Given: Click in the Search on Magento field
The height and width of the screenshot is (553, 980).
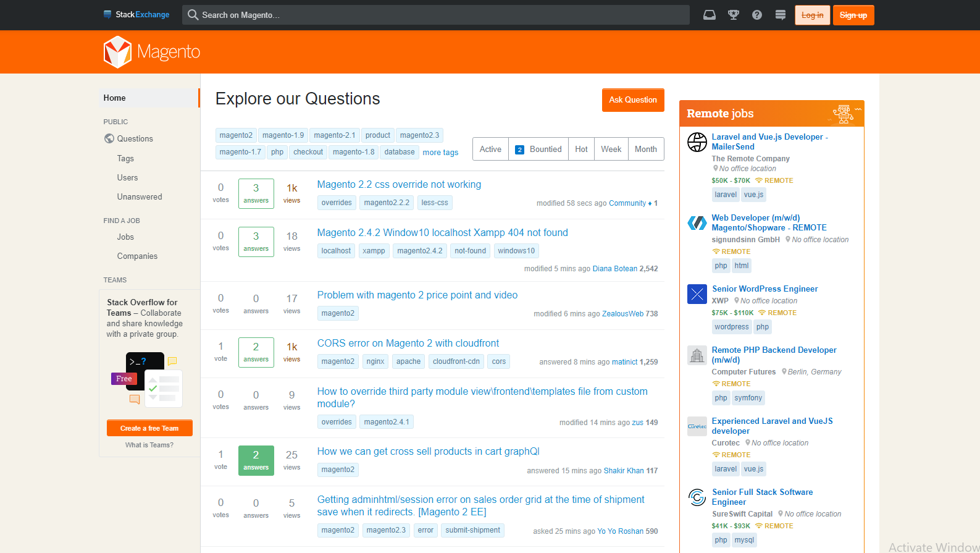Looking at the screenshot, I should pos(436,15).
